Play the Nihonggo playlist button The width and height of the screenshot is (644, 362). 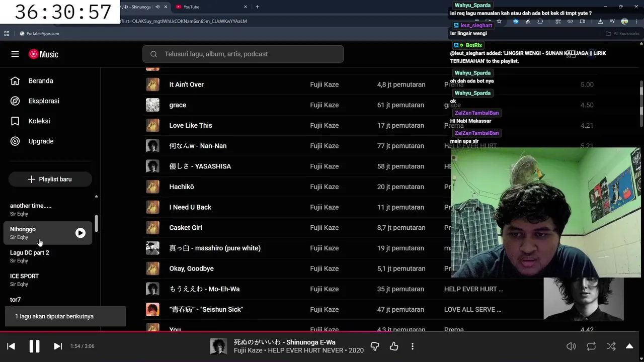tap(80, 233)
